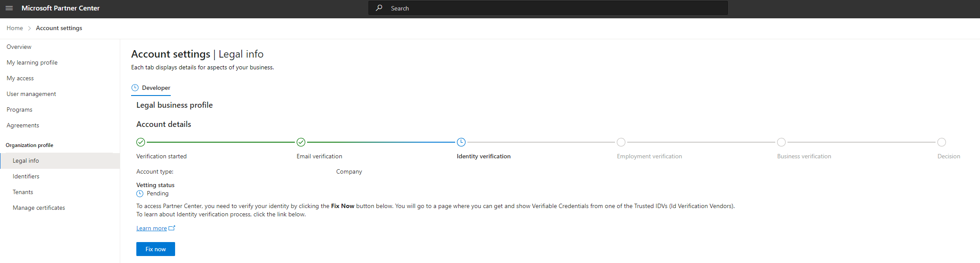Click Account details heading
The width and height of the screenshot is (980, 263).
164,124
